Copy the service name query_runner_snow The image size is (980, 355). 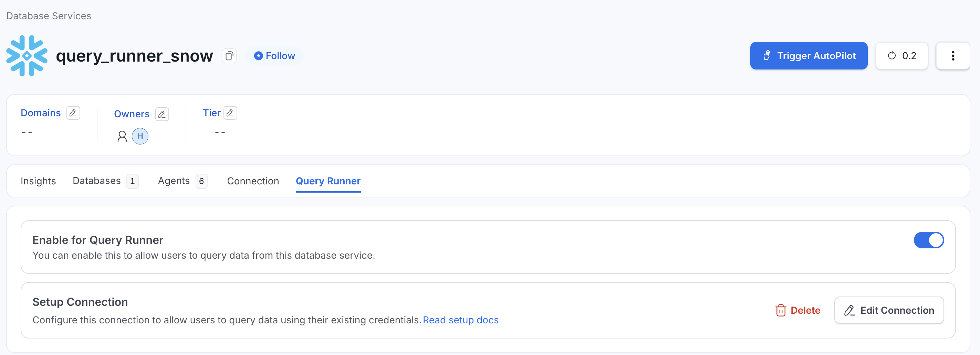(x=229, y=55)
